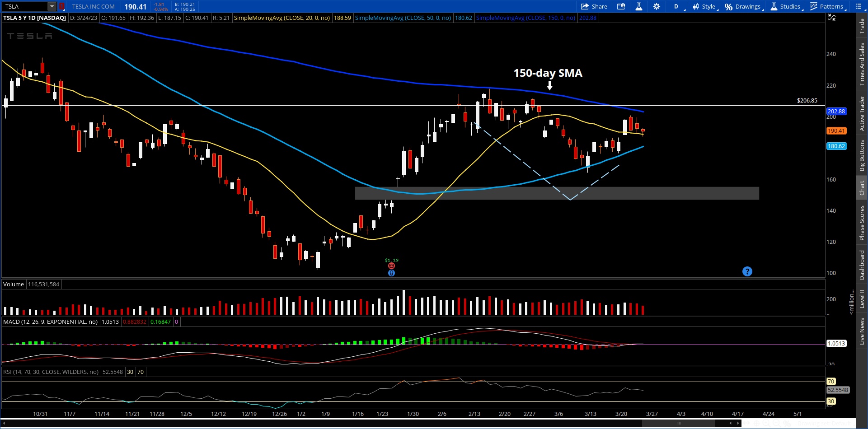868x429 pixels.
Task: Click the blue event icon below earnings
Action: tap(392, 273)
